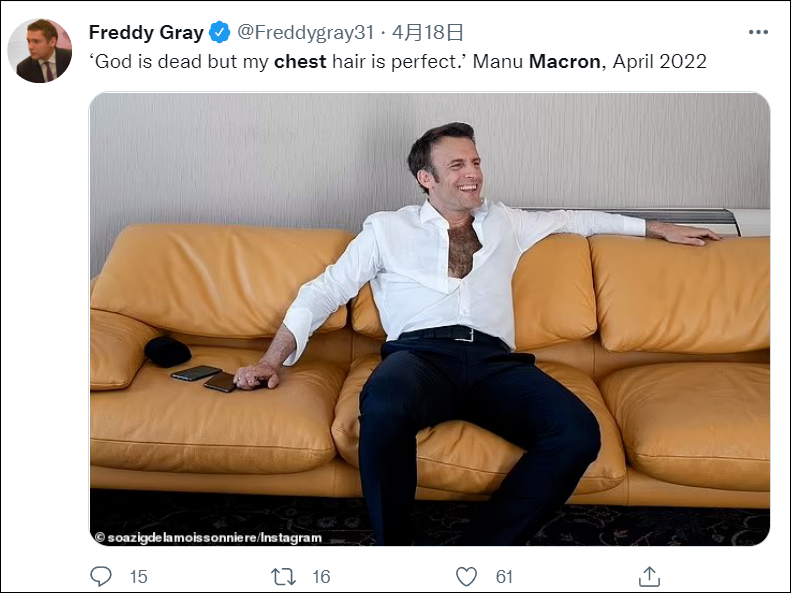
Task: Click the soazigdelamoissonniere/Instagram photo credit
Action: pyautogui.click(x=208, y=537)
